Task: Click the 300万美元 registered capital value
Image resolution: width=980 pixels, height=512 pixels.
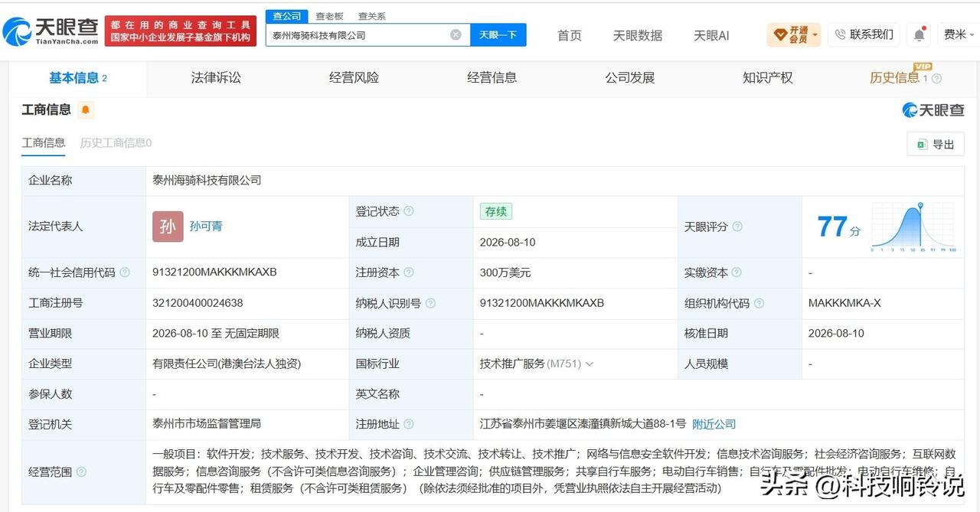Action: (505, 272)
